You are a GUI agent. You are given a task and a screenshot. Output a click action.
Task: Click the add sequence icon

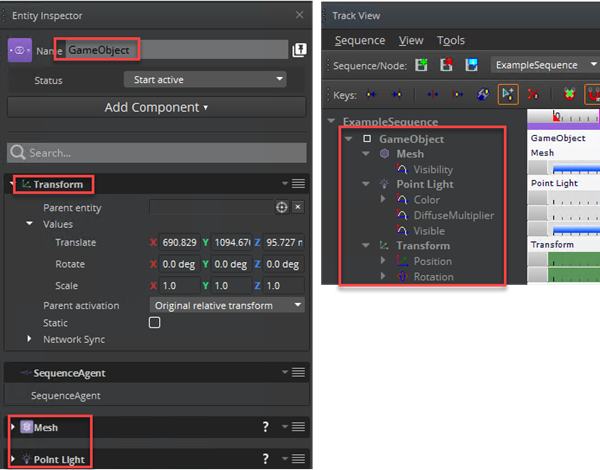(421, 66)
